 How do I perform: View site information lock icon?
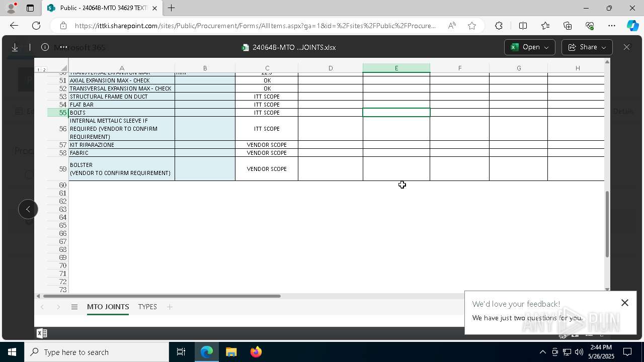click(x=63, y=26)
